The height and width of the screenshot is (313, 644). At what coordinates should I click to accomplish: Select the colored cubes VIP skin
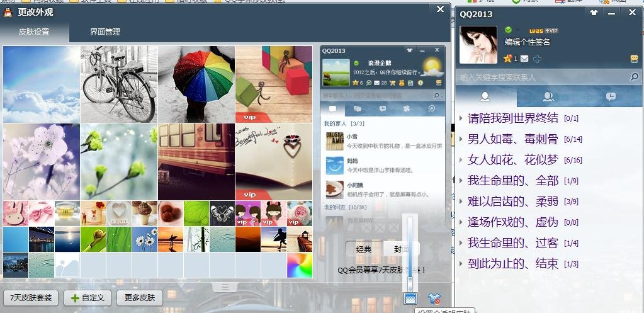(274, 84)
